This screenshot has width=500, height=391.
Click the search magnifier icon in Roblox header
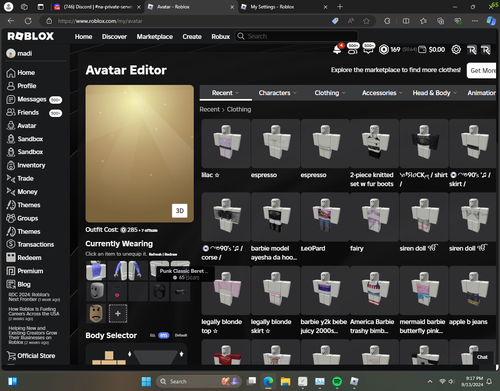241,36
